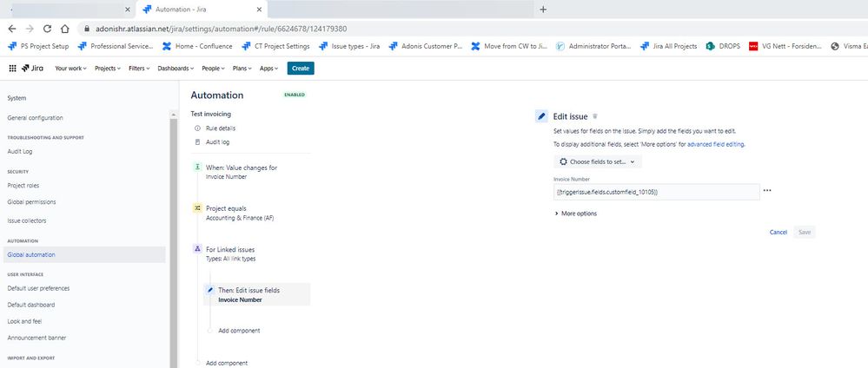Open Jira All Projects bookmark
This screenshot has height=368, width=868.
[669, 47]
